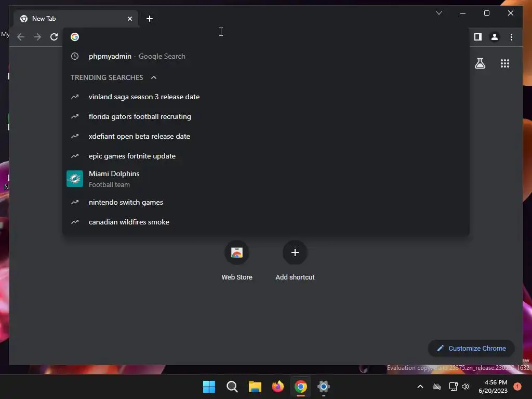
Task: Click trending arrow beside nintendo switch games
Action: tap(75, 202)
